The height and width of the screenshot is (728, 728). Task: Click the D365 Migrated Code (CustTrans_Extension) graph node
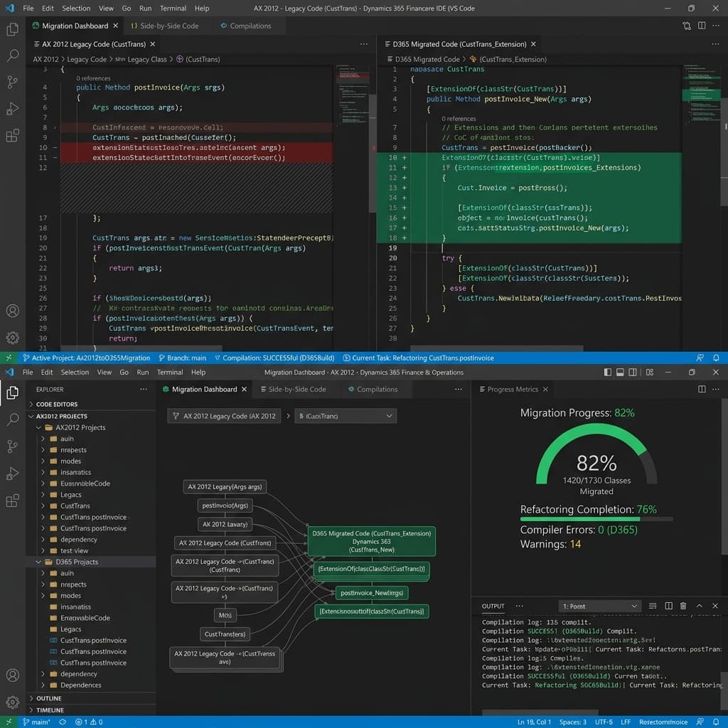coord(371,541)
